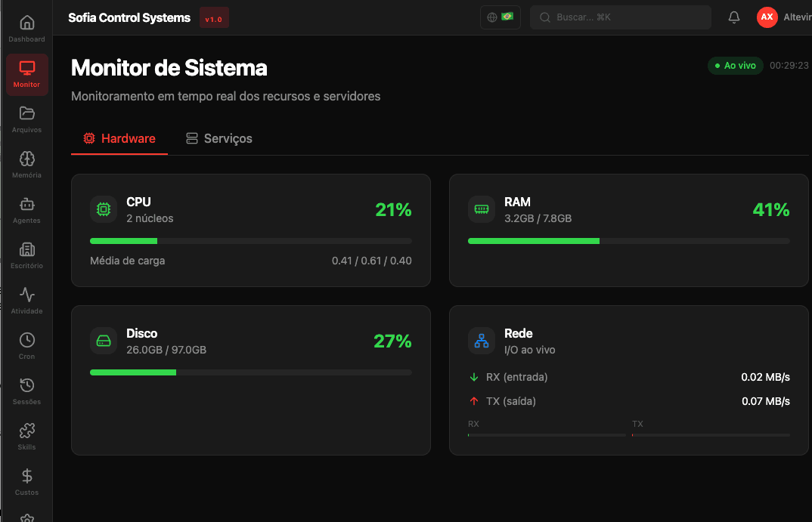Switch to the Hardware tab

coord(119,138)
